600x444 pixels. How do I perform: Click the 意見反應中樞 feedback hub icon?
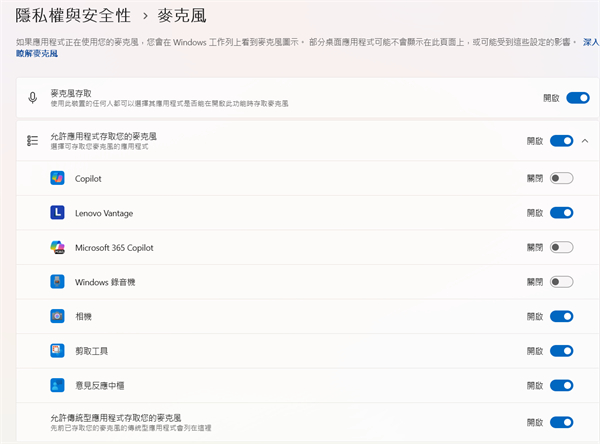pos(57,385)
